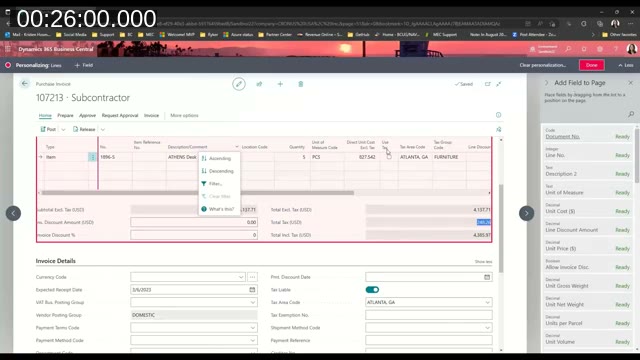Image resolution: width=640 pixels, height=360 pixels.
Task: Open the search magnifier in top bar
Action: 568,49
